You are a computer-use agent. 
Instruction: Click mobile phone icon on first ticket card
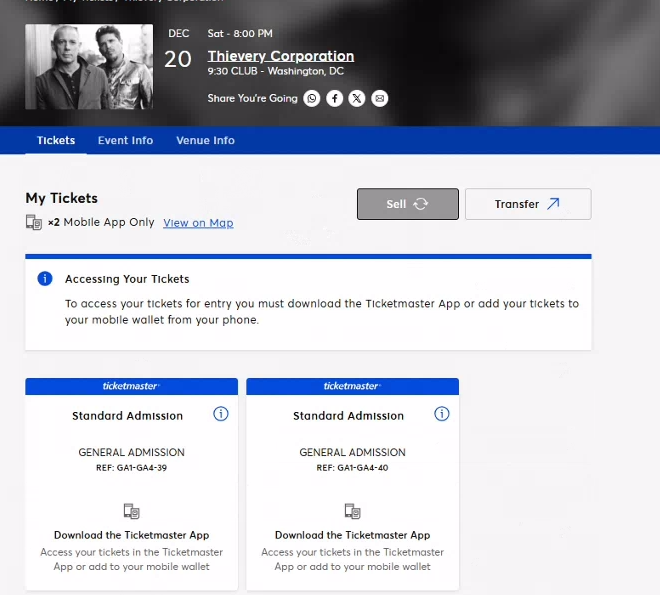131,511
